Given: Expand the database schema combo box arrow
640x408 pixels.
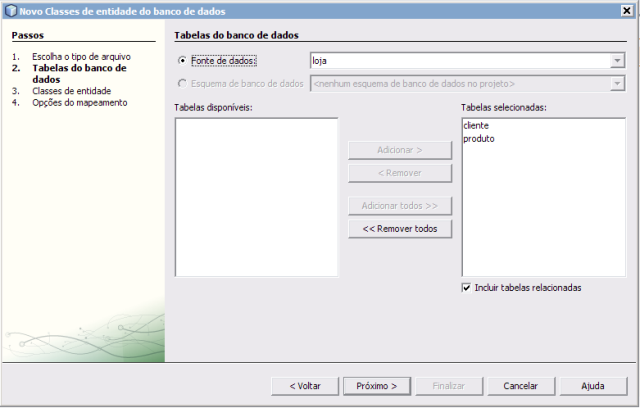Looking at the screenshot, I should [617, 83].
